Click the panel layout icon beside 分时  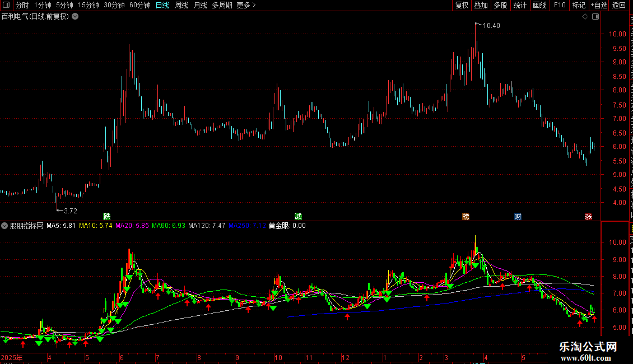[x=7, y=5]
